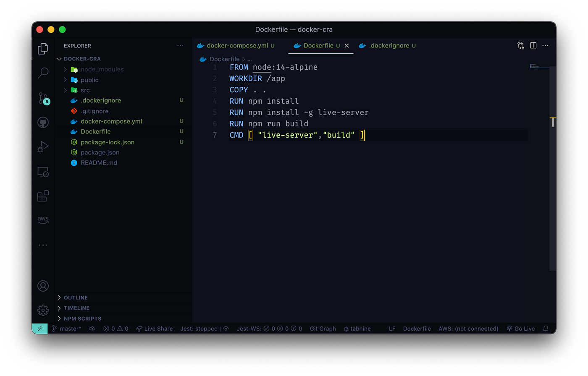588x376 pixels.
Task: Click Jest stopped status item
Action: (205, 329)
